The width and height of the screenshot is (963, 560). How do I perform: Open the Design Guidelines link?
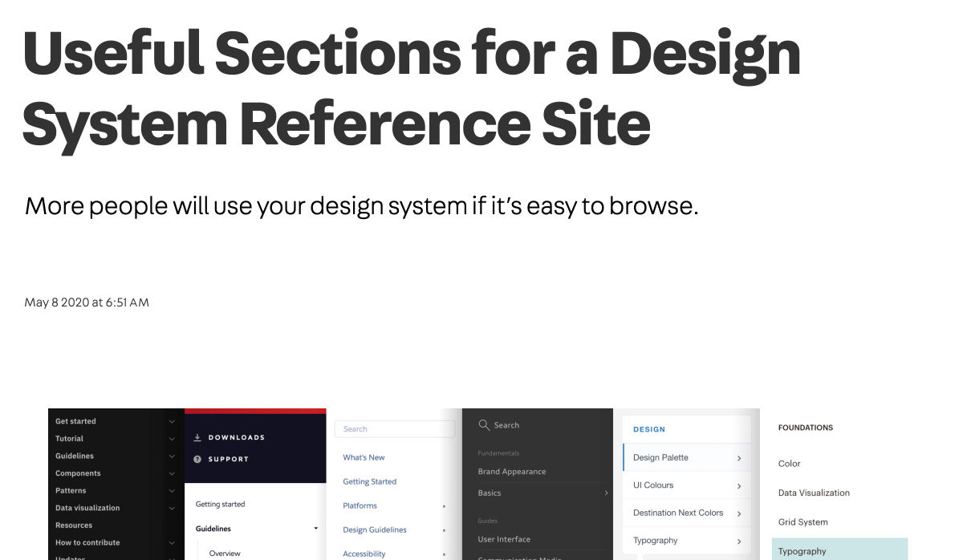tap(375, 530)
